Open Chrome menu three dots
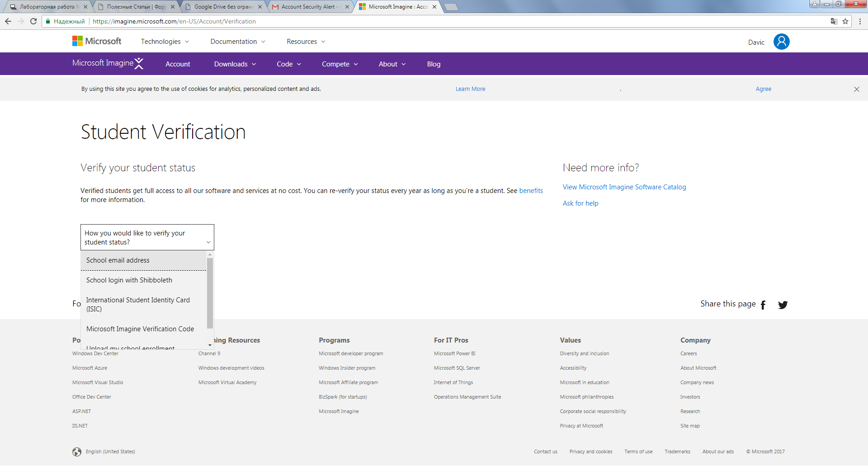The width and height of the screenshot is (868, 470). click(860, 21)
